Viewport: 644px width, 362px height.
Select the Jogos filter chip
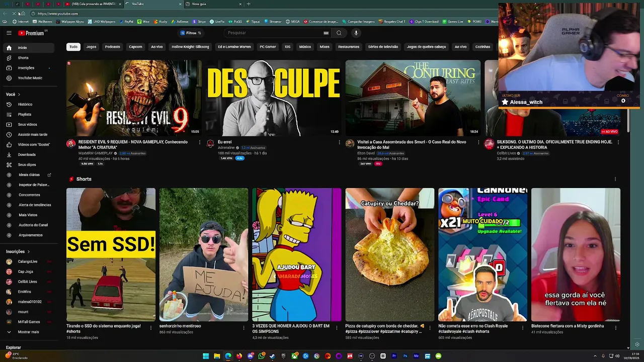pyautogui.click(x=91, y=47)
